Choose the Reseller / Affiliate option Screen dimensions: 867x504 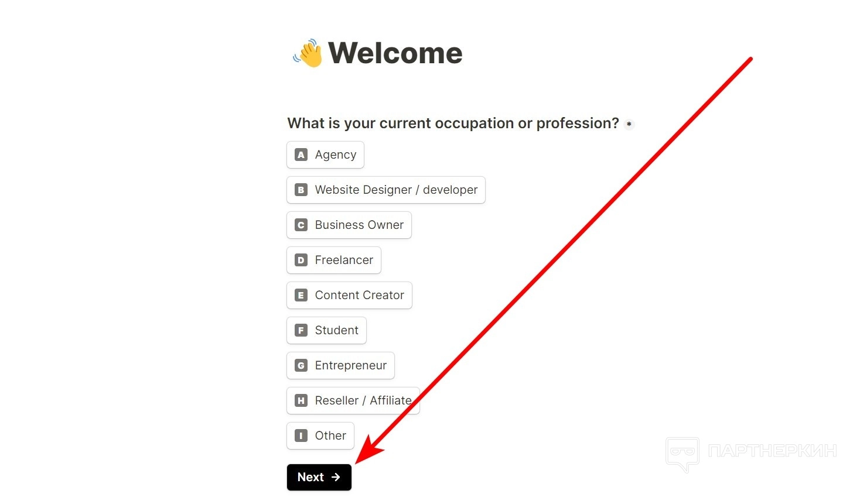point(353,401)
